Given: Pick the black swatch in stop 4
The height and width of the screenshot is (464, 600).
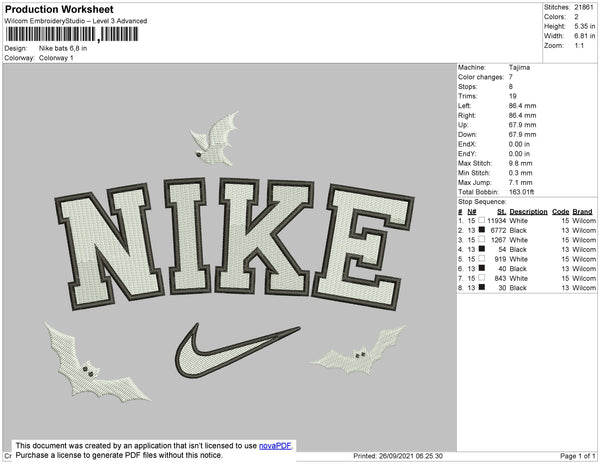Looking at the screenshot, I should click(482, 249).
